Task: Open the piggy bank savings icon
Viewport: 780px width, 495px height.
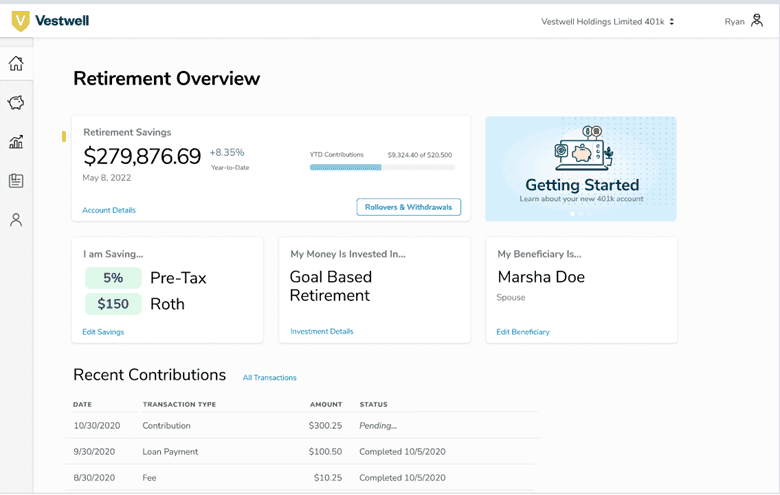Action: 16,103
